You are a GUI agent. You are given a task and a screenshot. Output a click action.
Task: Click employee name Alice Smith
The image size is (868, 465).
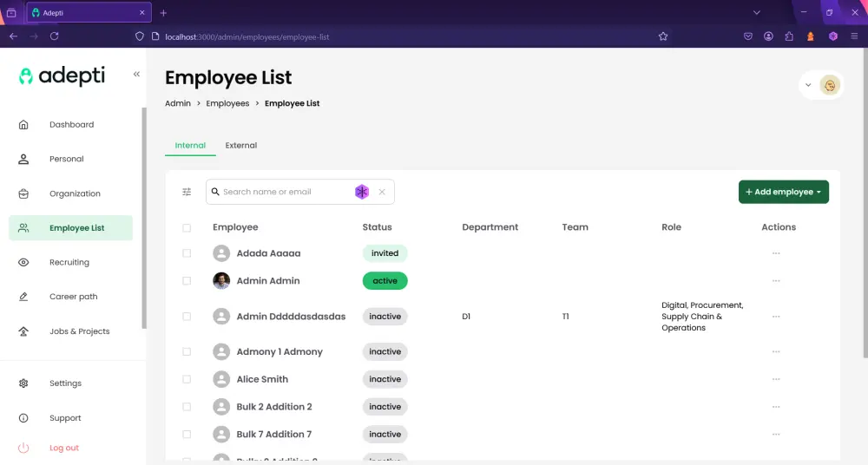pyautogui.click(x=262, y=379)
